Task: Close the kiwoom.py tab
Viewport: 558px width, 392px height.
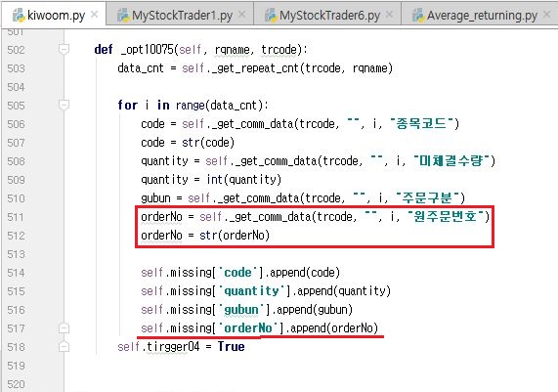Action: click(x=95, y=15)
